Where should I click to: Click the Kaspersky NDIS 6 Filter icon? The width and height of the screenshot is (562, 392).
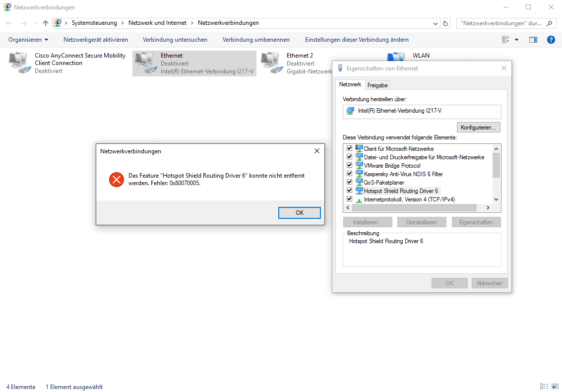coord(359,174)
